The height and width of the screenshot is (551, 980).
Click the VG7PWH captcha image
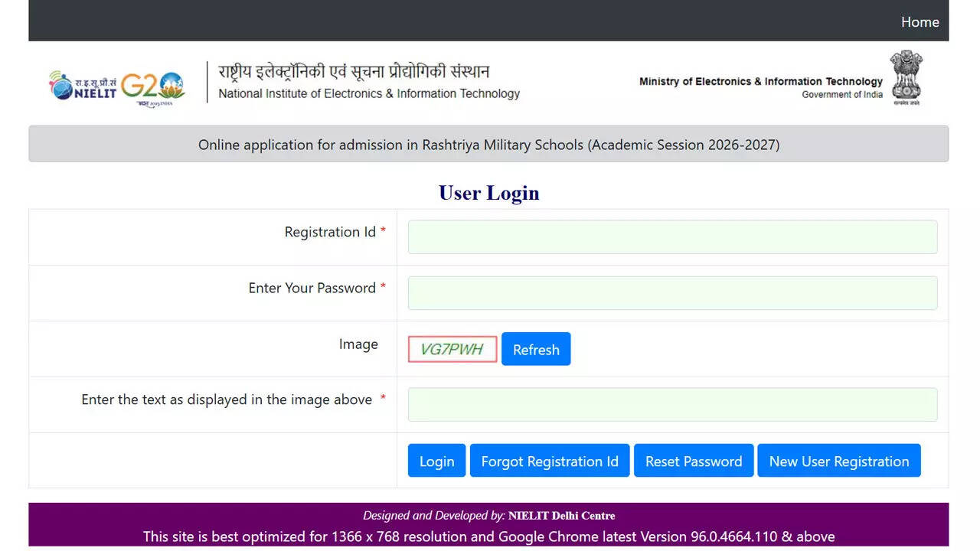tap(452, 350)
